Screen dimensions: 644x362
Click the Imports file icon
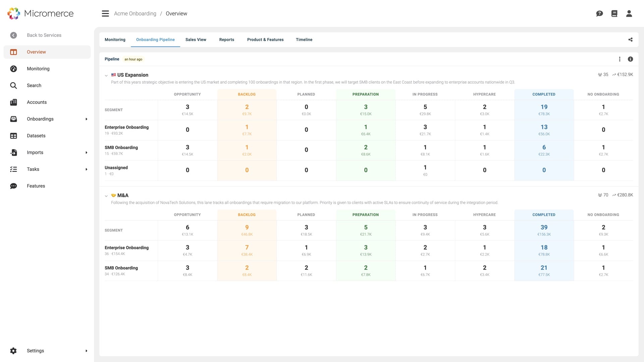pyautogui.click(x=13, y=153)
